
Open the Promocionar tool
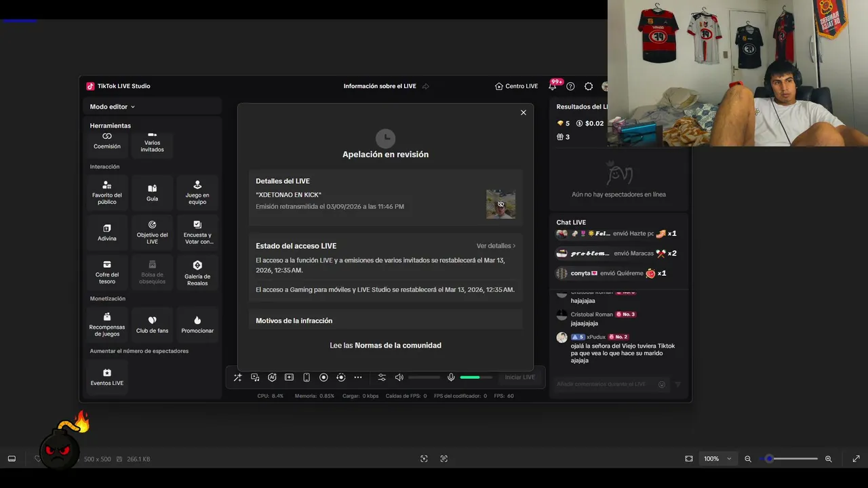coord(197,325)
